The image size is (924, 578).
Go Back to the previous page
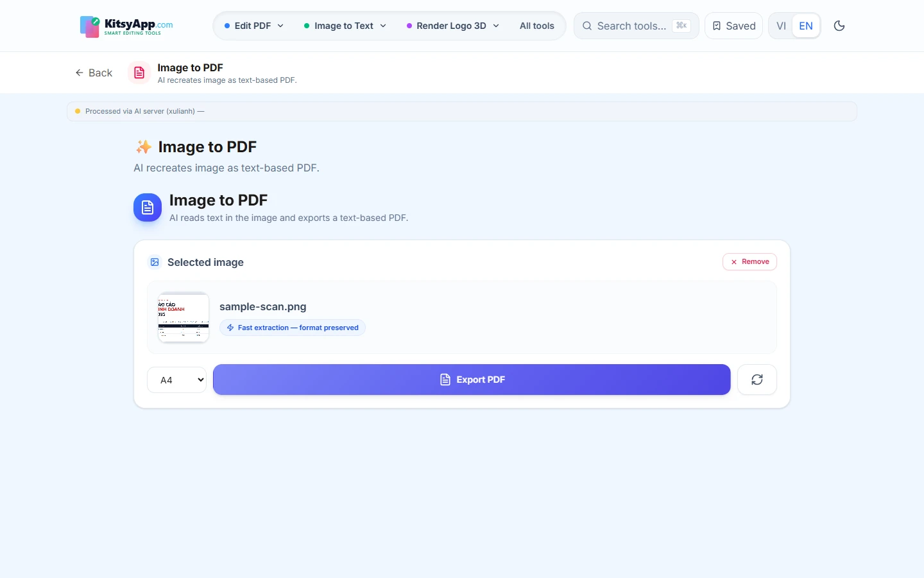coord(94,73)
